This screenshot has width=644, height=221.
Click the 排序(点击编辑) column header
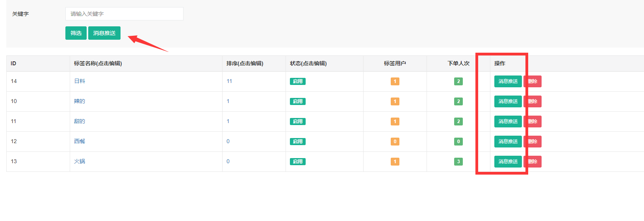click(x=245, y=63)
